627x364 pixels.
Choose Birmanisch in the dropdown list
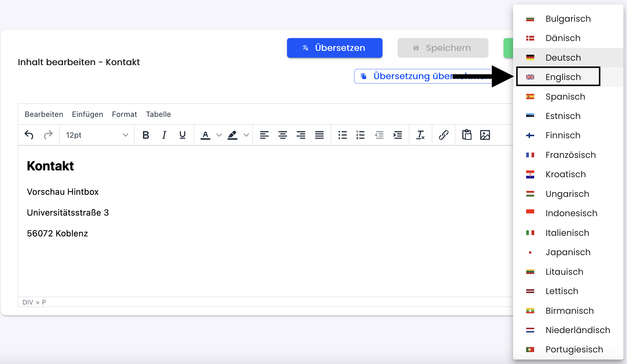(568, 311)
